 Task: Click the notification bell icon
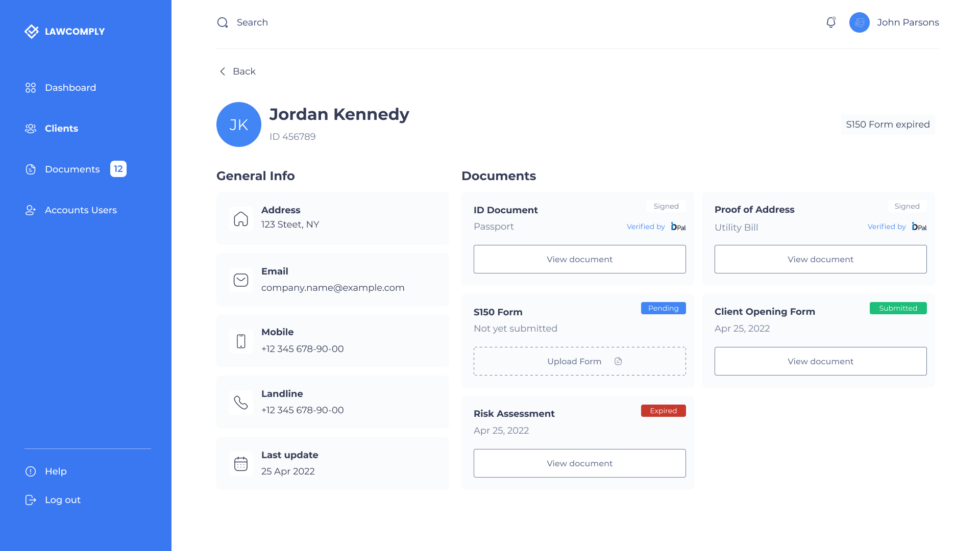pyautogui.click(x=831, y=22)
